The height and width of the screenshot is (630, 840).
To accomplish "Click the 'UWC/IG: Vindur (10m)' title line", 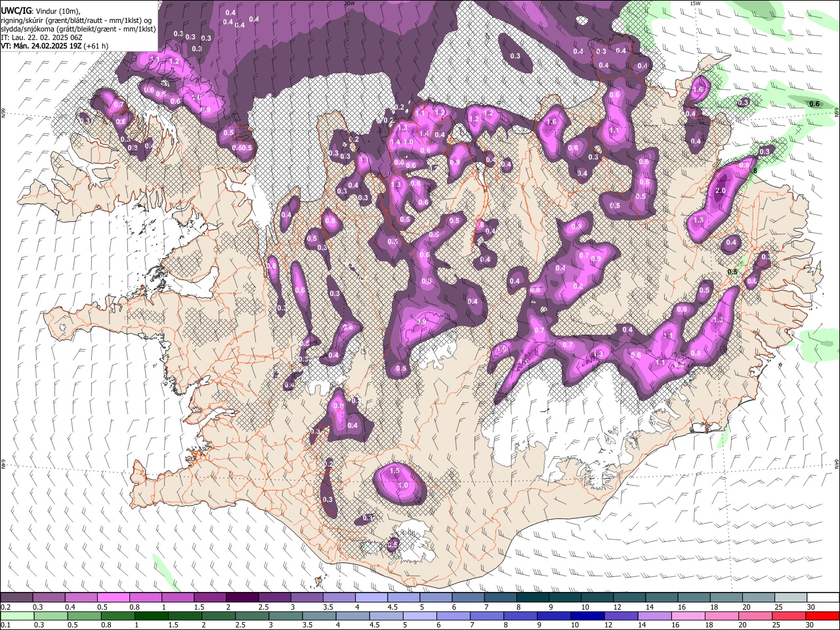I will click(41, 11).
